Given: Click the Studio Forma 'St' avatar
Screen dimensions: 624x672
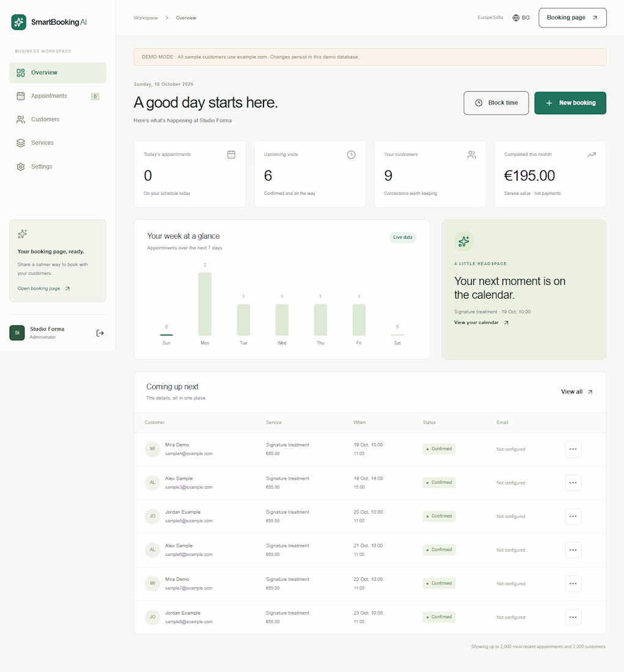Looking at the screenshot, I should (17, 332).
